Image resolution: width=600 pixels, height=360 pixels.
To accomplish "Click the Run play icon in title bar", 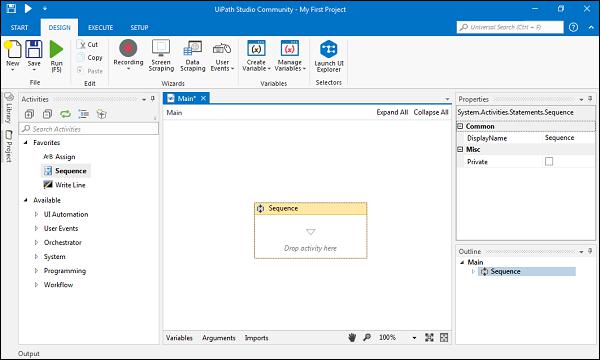I will [28, 8].
